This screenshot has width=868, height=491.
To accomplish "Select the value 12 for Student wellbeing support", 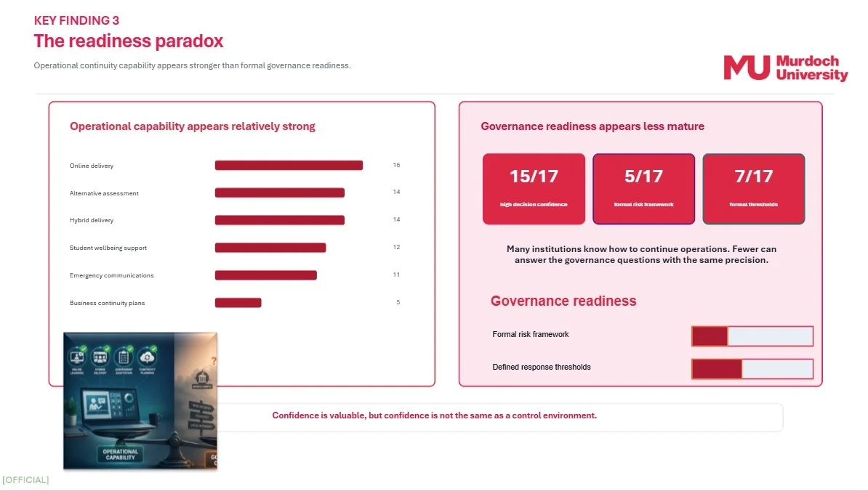I will click(396, 247).
